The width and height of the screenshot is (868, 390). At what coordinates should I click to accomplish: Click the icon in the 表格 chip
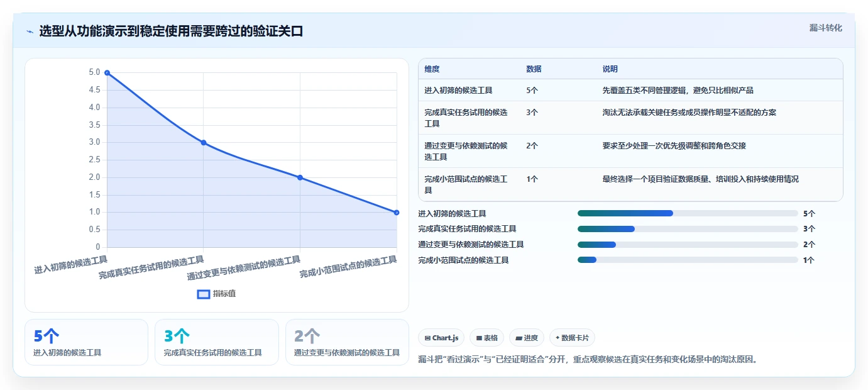479,338
